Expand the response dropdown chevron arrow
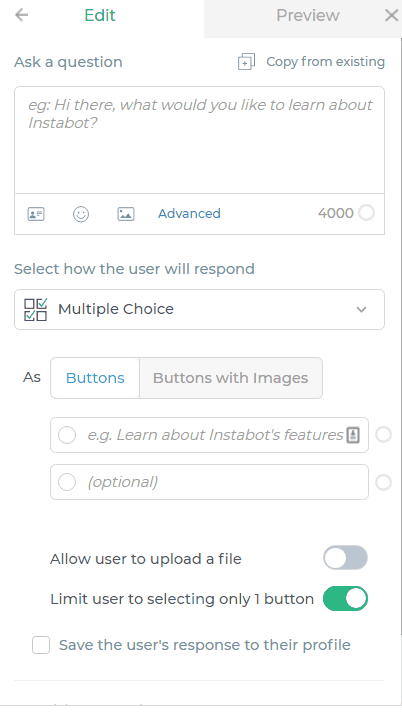402x716 pixels. click(361, 310)
